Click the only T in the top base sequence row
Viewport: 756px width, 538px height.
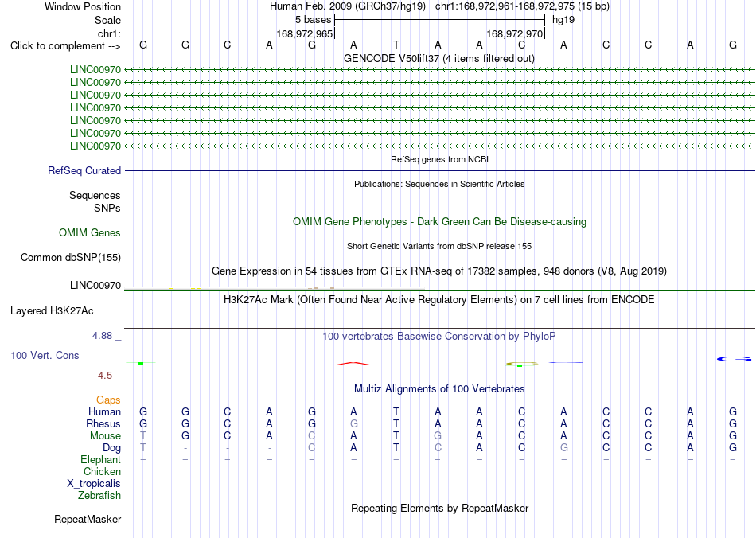point(396,45)
